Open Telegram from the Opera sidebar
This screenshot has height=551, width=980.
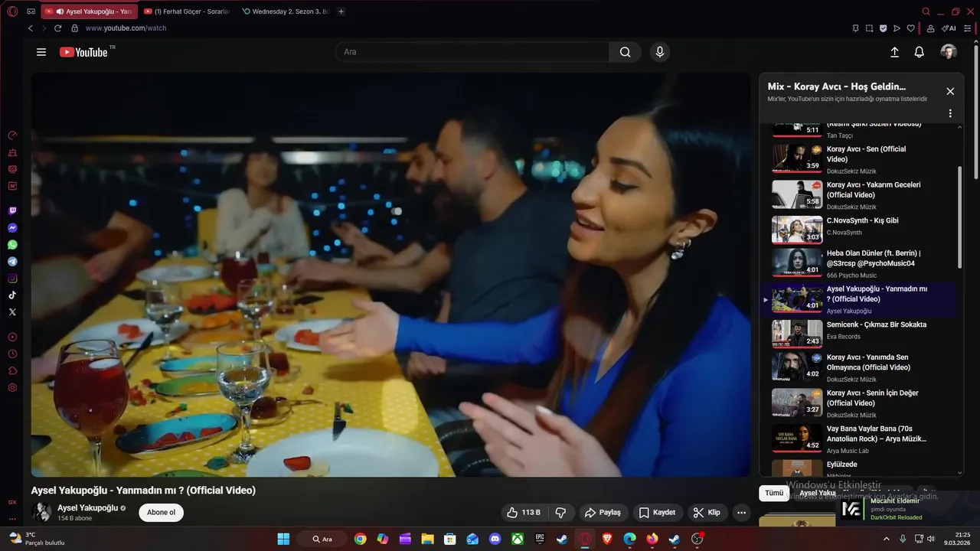(x=12, y=262)
